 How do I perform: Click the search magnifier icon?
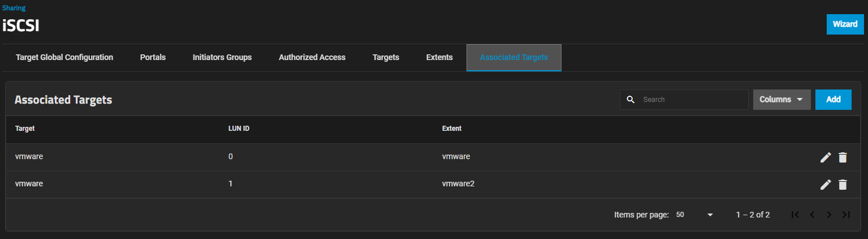[631, 100]
